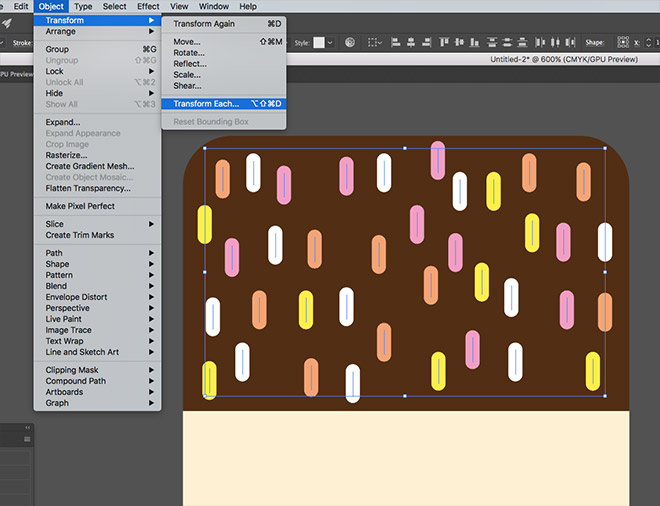
Task: Click Horizontal Align Right icon
Action: pyautogui.click(x=426, y=42)
